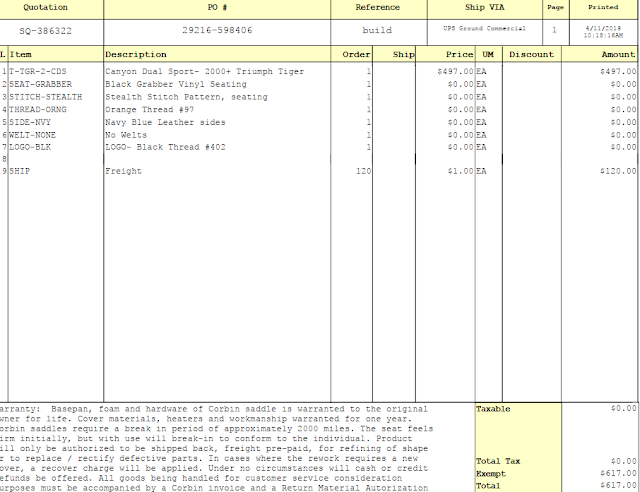Image resolution: width=640 pixels, height=492 pixels.
Task: Select item code SHIP
Action: coord(19,171)
